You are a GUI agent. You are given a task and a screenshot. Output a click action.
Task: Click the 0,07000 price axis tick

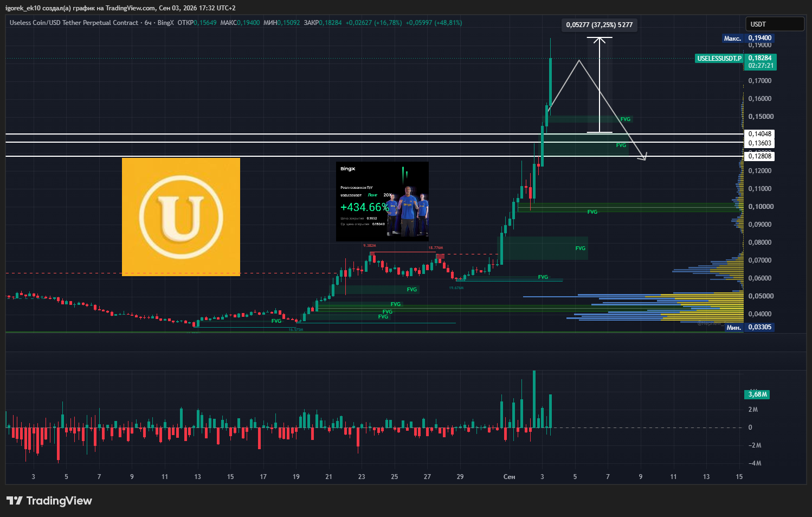(x=760, y=260)
